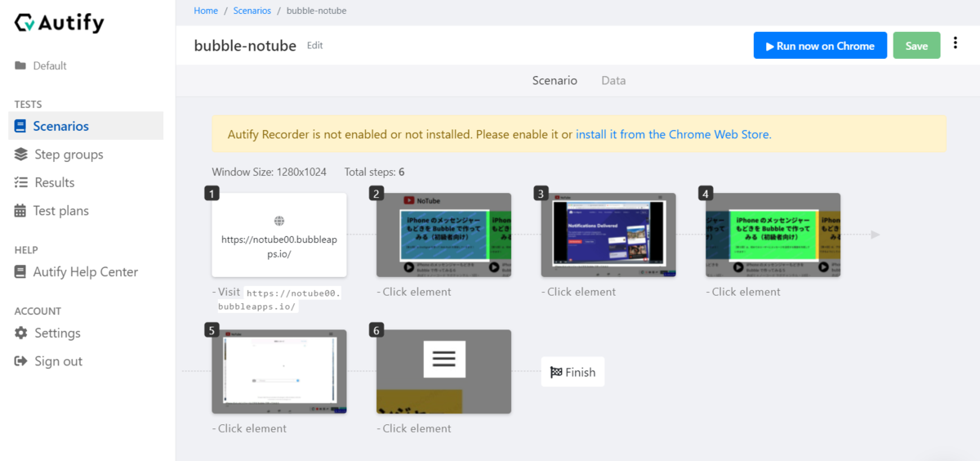This screenshot has height=461, width=980.
Task: Click the Sign out arrow icon
Action: (x=20, y=361)
